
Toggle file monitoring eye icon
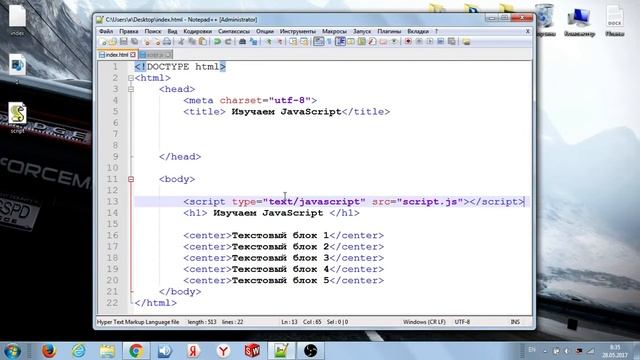[x=394, y=42]
